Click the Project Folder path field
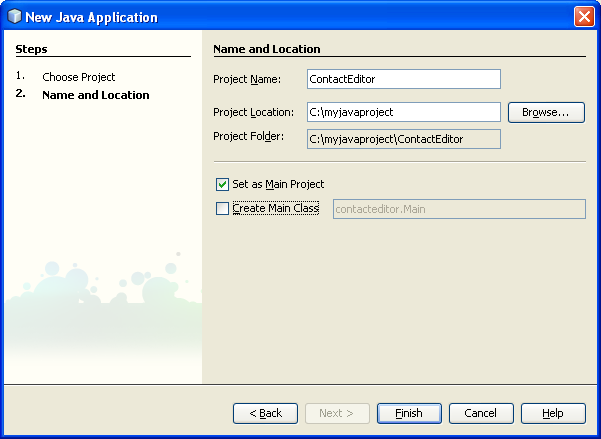The width and height of the screenshot is (601, 439). (x=403, y=139)
